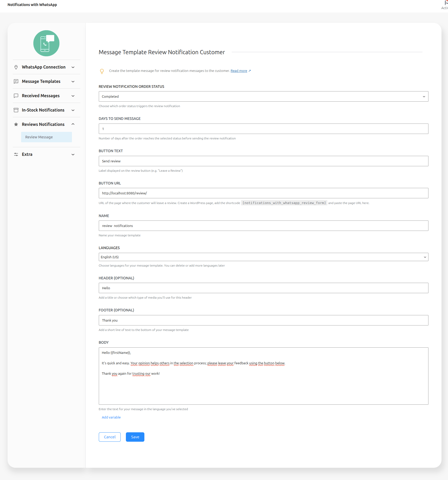Image resolution: width=448 pixels, height=480 pixels.
Task: Click the Add variable link
Action: tap(111, 417)
